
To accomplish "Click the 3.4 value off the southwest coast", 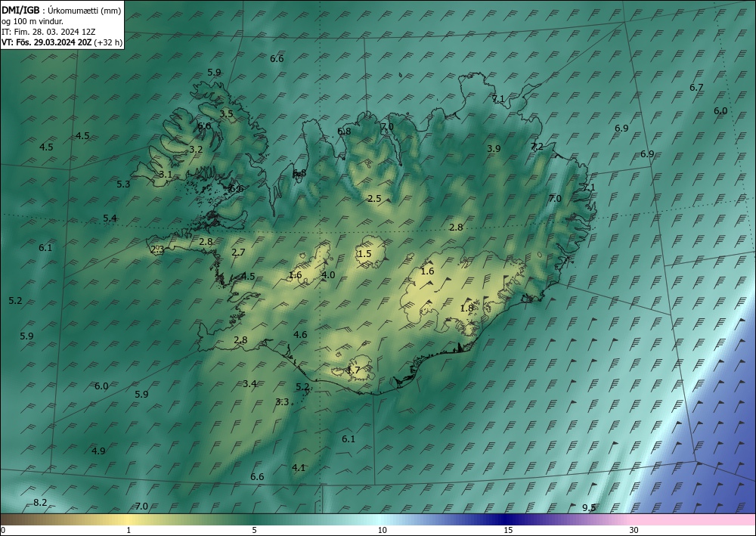I will (249, 384).
